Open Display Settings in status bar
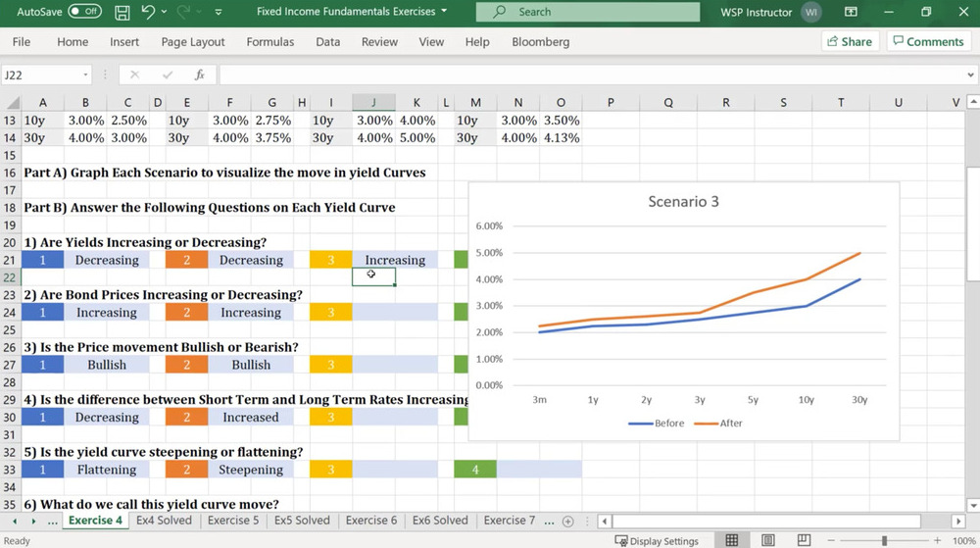Viewport: 980px width, 548px height. coord(657,541)
